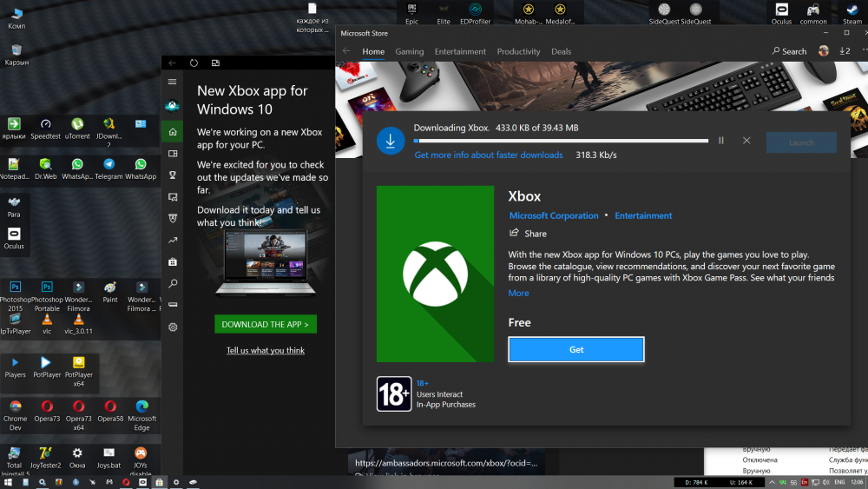868x489 pixels.
Task: Open My games icon in Xbox sidebar
Action: point(173,154)
